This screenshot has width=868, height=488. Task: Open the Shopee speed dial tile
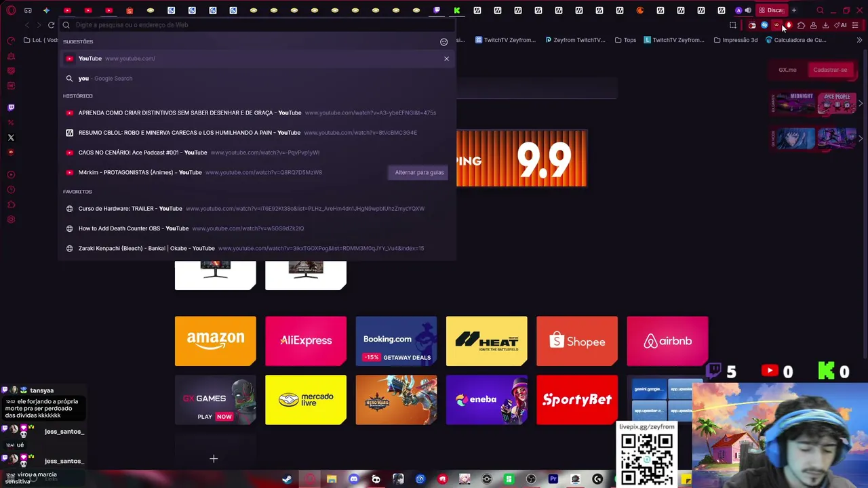coord(577,341)
